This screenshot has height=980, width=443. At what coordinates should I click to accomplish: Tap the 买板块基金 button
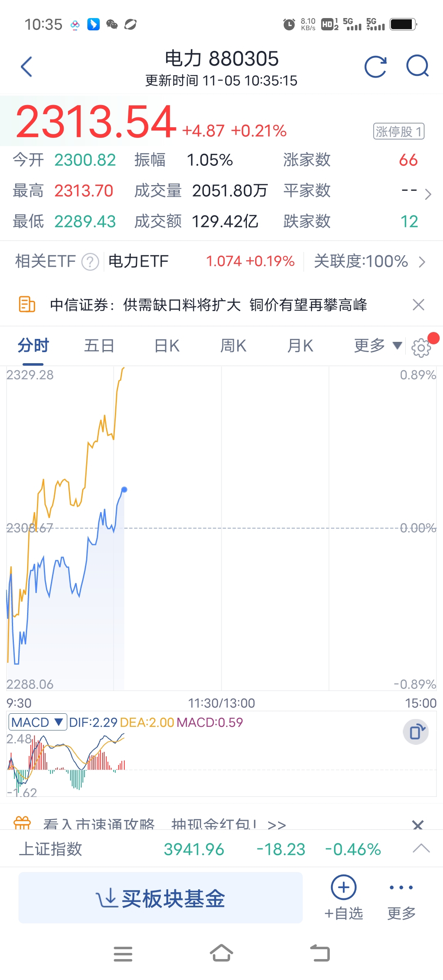pyautogui.click(x=160, y=898)
